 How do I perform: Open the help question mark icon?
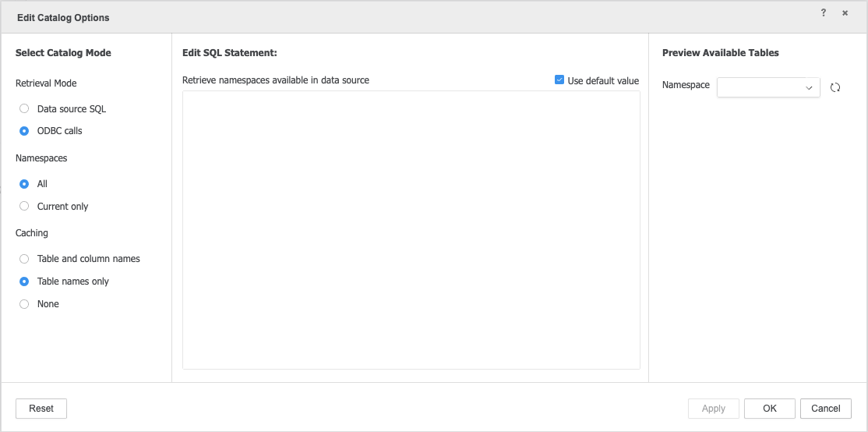pyautogui.click(x=824, y=12)
